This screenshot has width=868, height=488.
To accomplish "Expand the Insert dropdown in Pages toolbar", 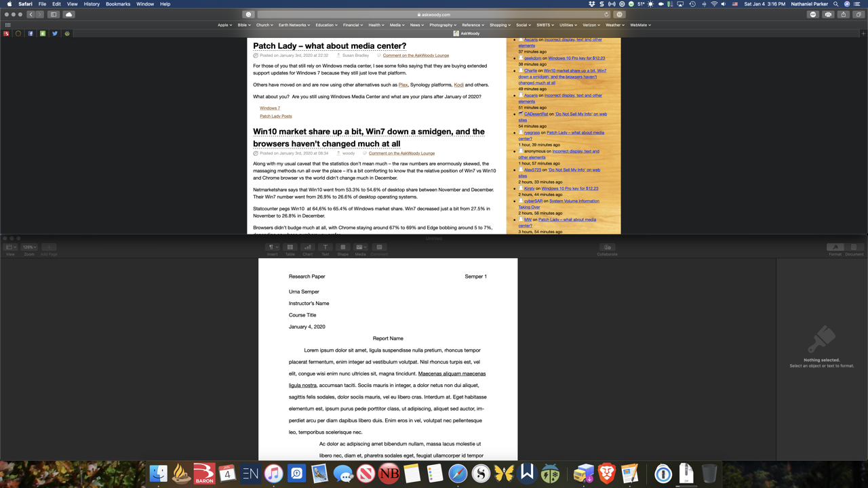I will (x=272, y=247).
